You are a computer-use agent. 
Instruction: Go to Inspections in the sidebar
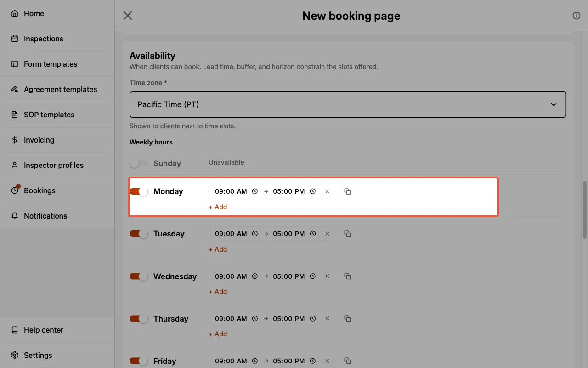(57, 39)
